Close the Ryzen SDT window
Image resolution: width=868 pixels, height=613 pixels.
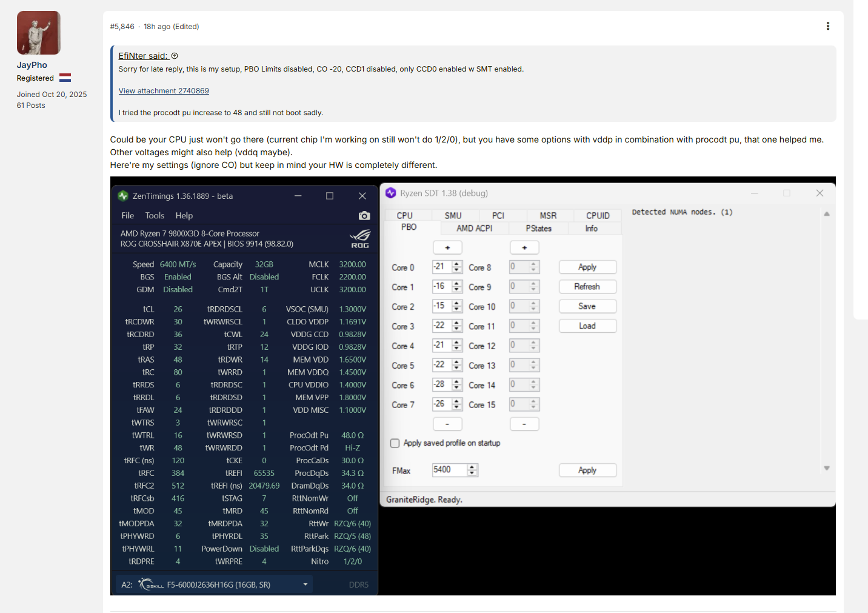pos(820,193)
